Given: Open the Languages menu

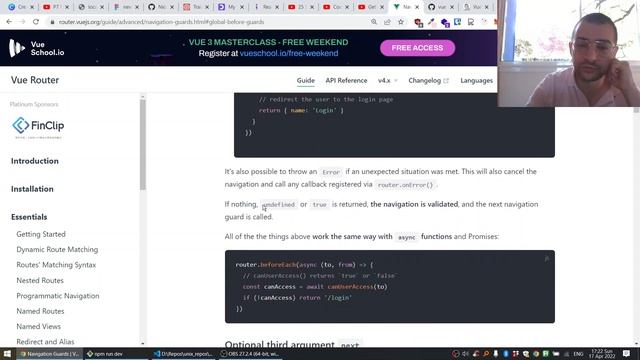Looking at the screenshot, I should 476,80.
